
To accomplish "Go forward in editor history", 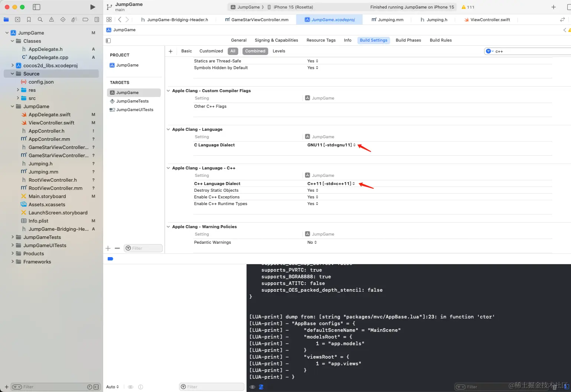I will pos(127,20).
